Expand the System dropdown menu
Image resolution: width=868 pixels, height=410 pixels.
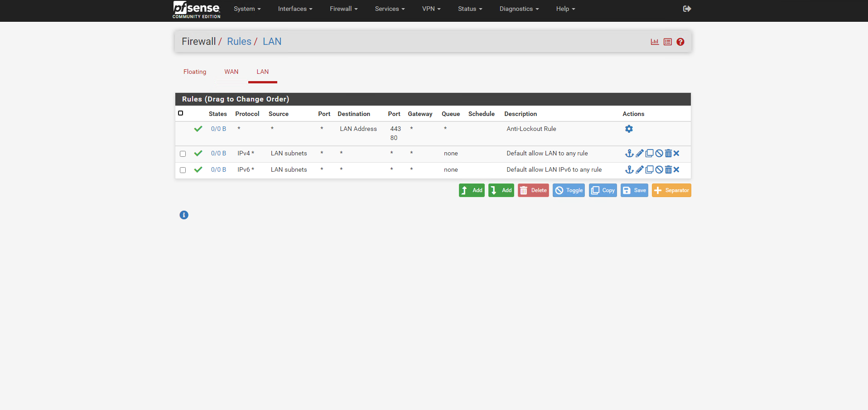pyautogui.click(x=247, y=9)
